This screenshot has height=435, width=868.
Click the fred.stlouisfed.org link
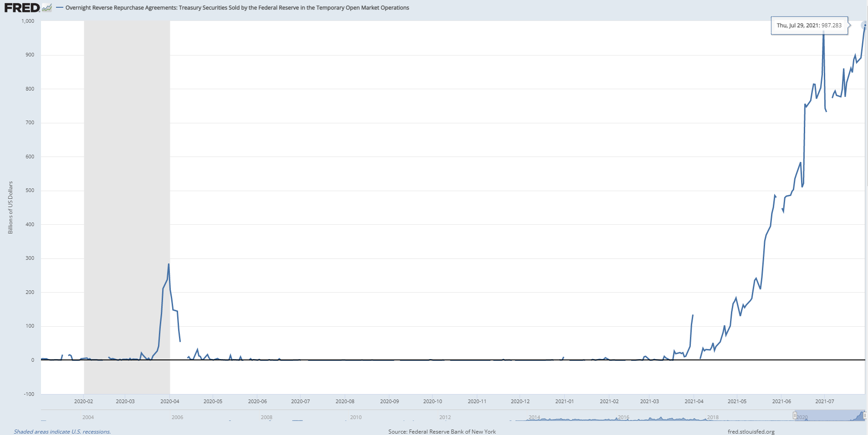(751, 431)
